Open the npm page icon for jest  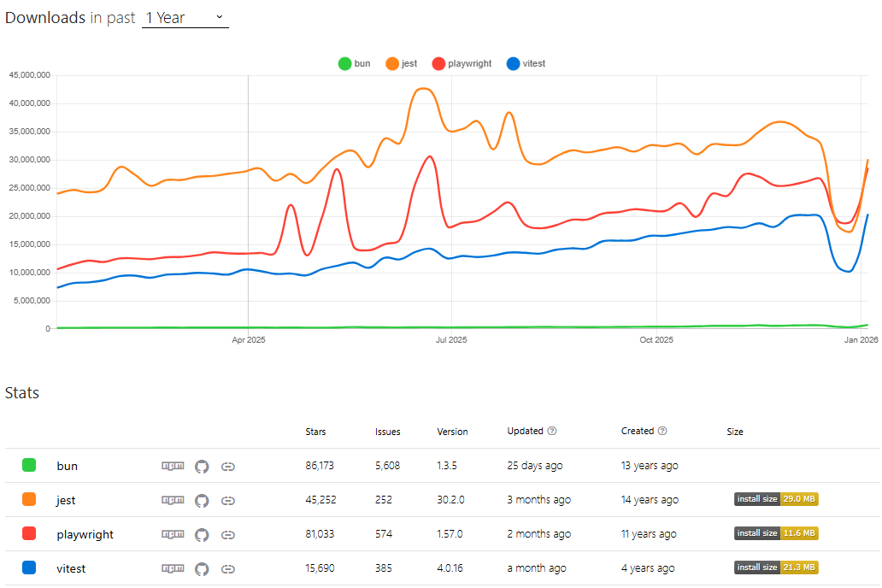pos(173,500)
